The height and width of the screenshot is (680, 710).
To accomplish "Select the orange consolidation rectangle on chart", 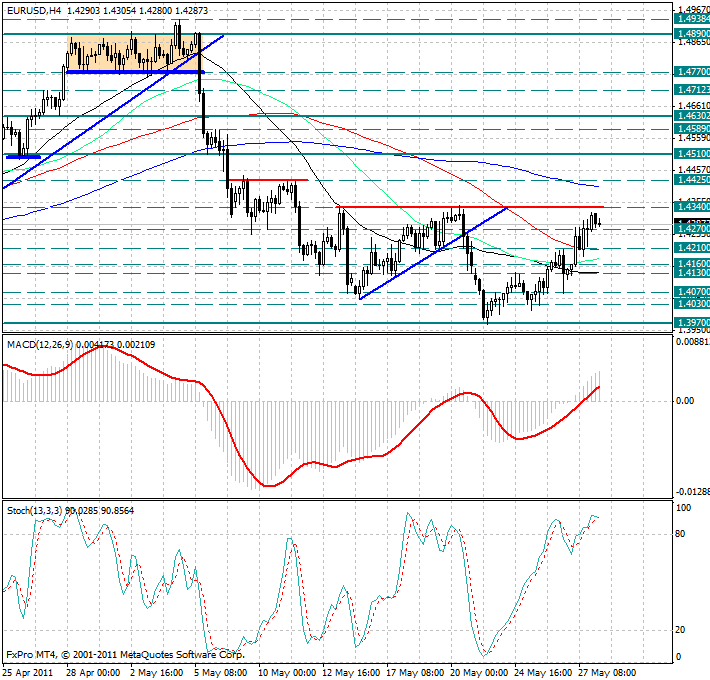I will tap(134, 53).
